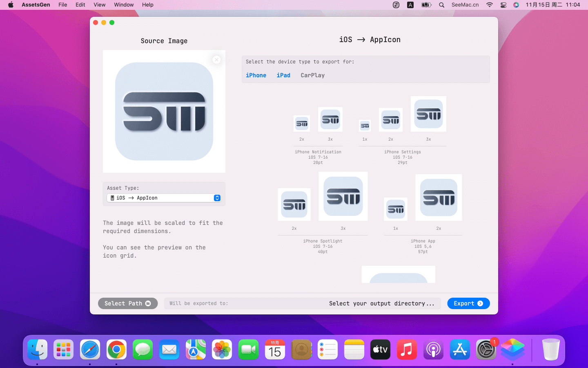Click the Select Path button
The height and width of the screenshot is (368, 588).
point(127,303)
